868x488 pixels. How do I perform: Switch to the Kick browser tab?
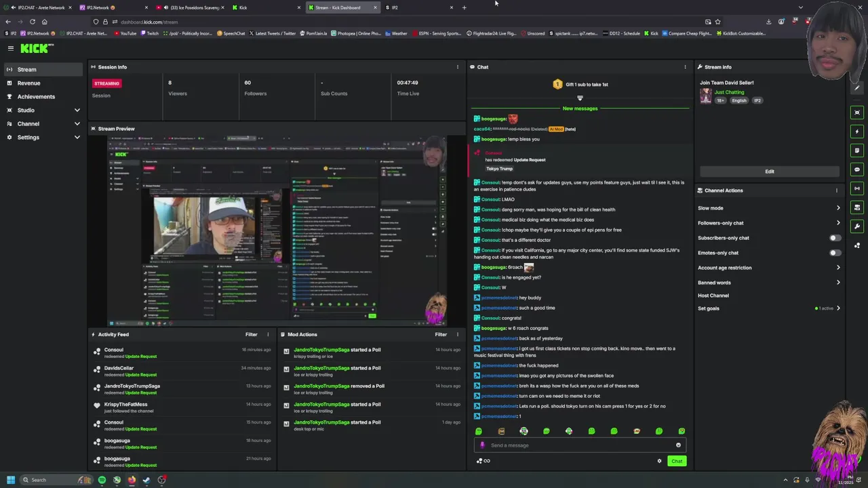pyautogui.click(x=264, y=7)
